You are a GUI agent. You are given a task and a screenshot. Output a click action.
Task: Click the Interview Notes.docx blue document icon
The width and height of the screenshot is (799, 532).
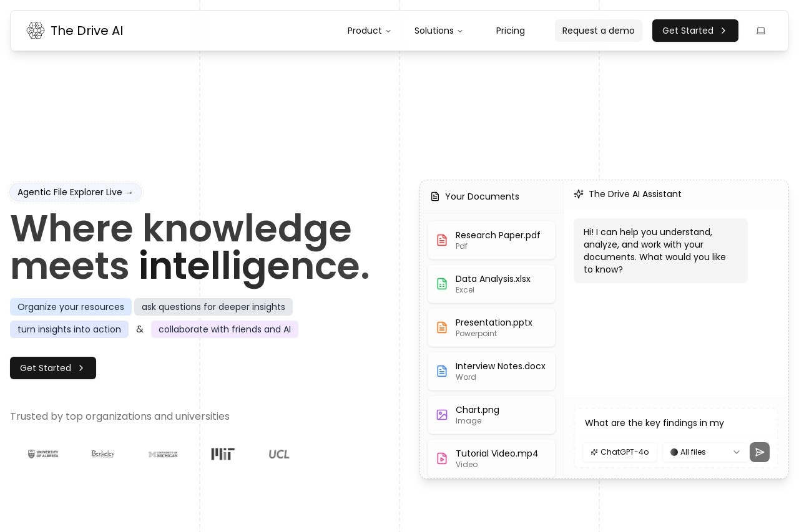pyautogui.click(x=442, y=371)
